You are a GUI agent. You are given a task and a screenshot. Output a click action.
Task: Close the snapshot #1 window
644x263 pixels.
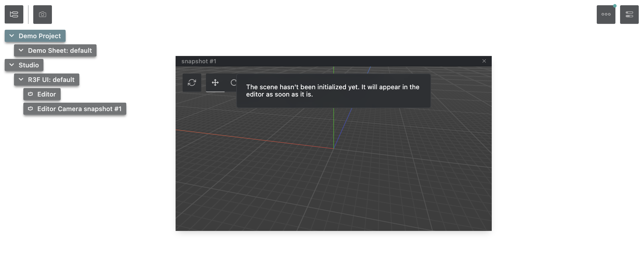tap(484, 61)
